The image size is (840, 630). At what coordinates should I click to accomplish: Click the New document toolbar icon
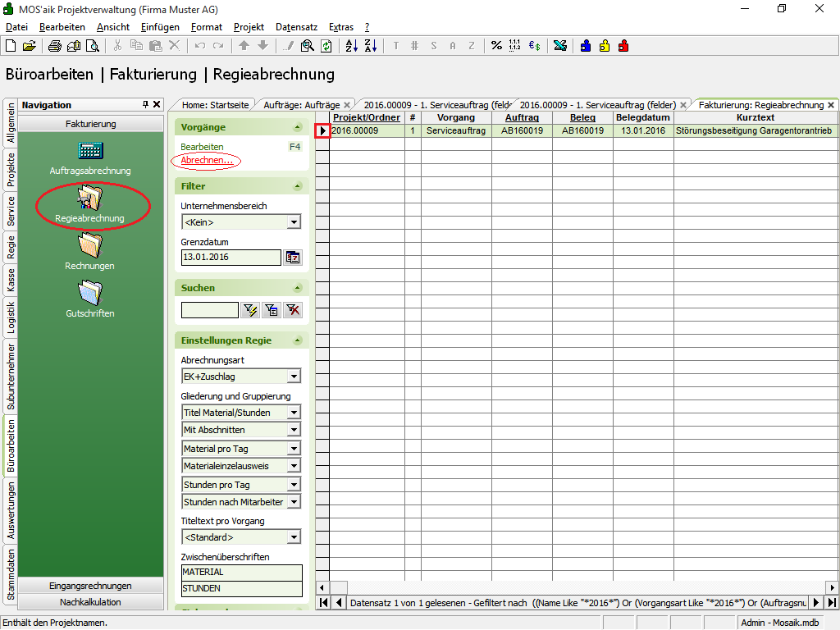[11, 46]
